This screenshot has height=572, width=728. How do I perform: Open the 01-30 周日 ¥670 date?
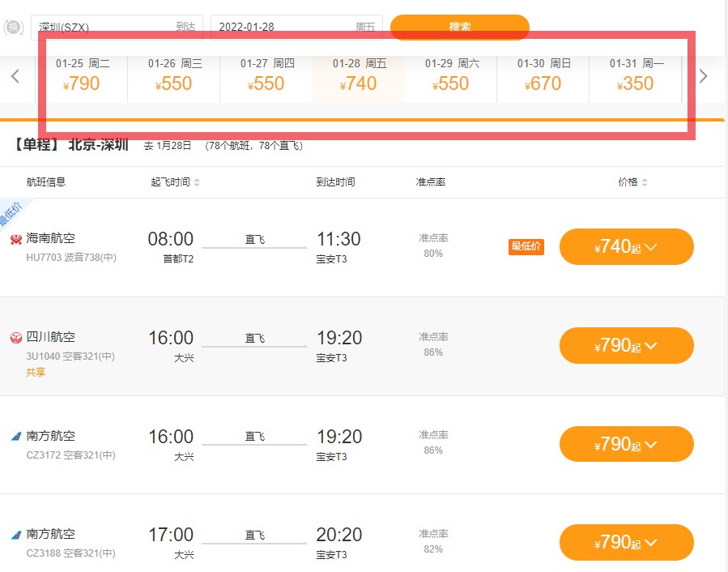[x=543, y=75]
